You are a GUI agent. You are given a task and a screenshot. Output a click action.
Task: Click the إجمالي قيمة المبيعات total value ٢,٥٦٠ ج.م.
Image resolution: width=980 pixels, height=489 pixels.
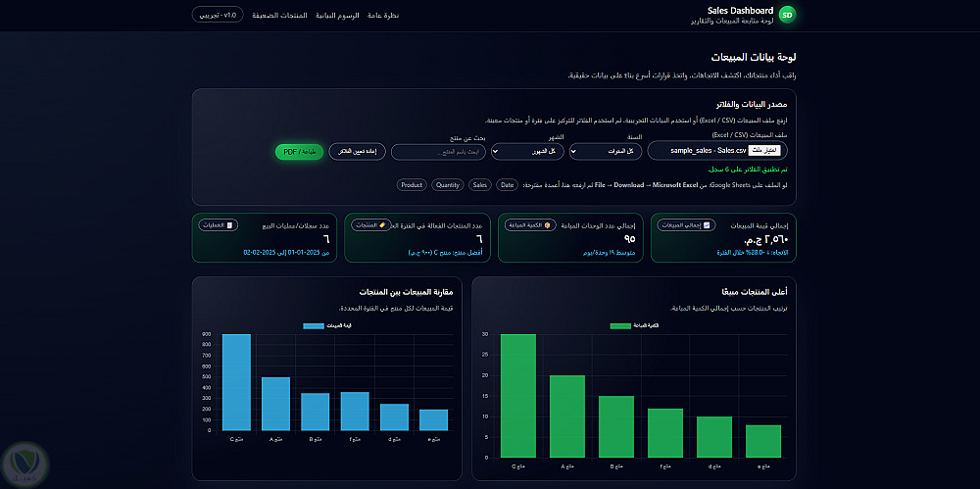click(x=766, y=239)
